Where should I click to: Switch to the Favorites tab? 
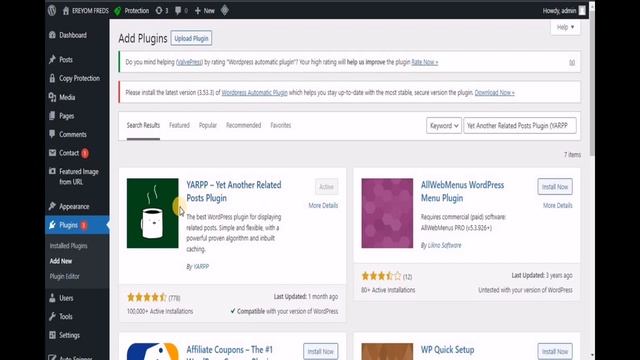pyautogui.click(x=281, y=125)
